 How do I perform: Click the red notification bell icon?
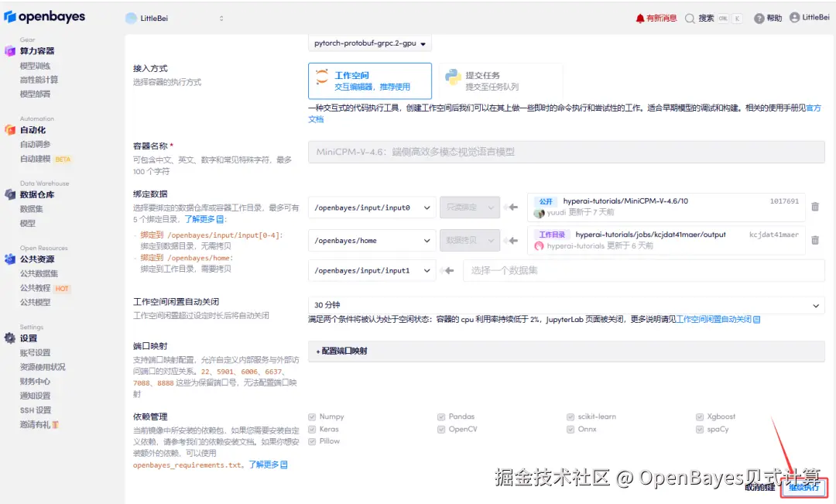click(x=640, y=18)
